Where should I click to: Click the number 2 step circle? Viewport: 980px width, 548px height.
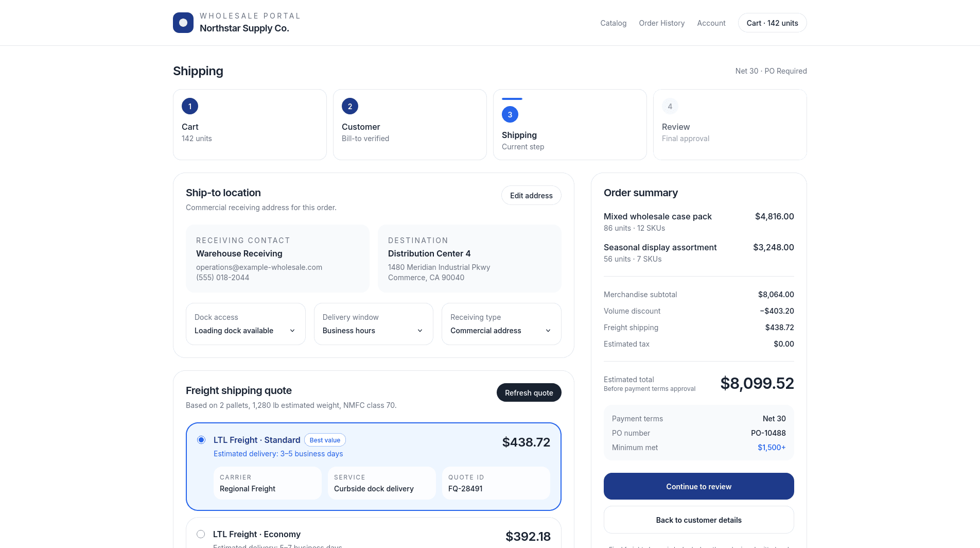point(350,106)
